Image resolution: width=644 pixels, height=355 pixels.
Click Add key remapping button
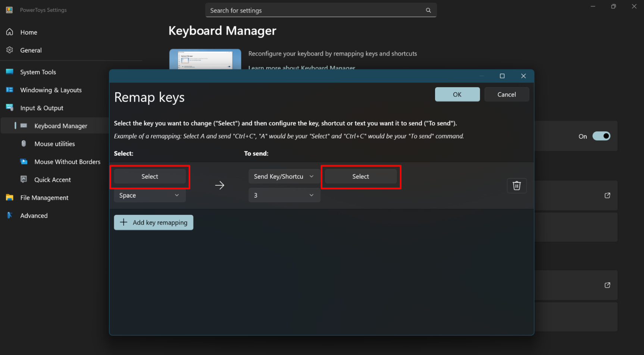click(x=153, y=223)
